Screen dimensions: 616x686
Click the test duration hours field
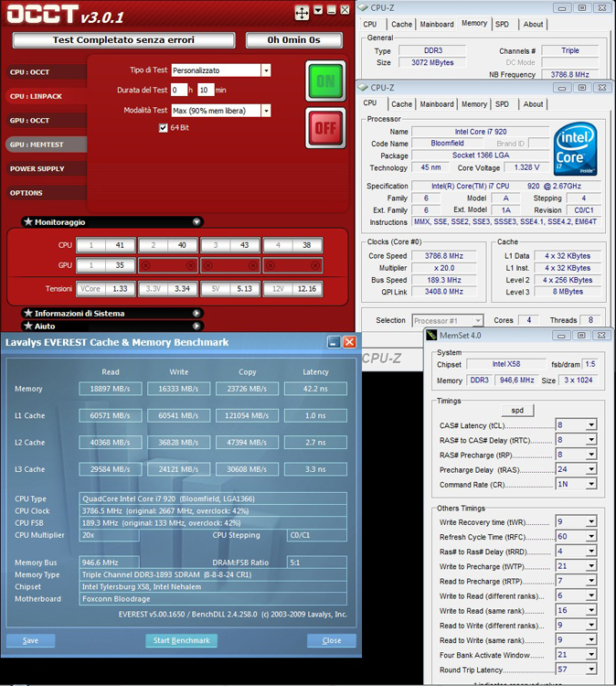[x=179, y=91]
